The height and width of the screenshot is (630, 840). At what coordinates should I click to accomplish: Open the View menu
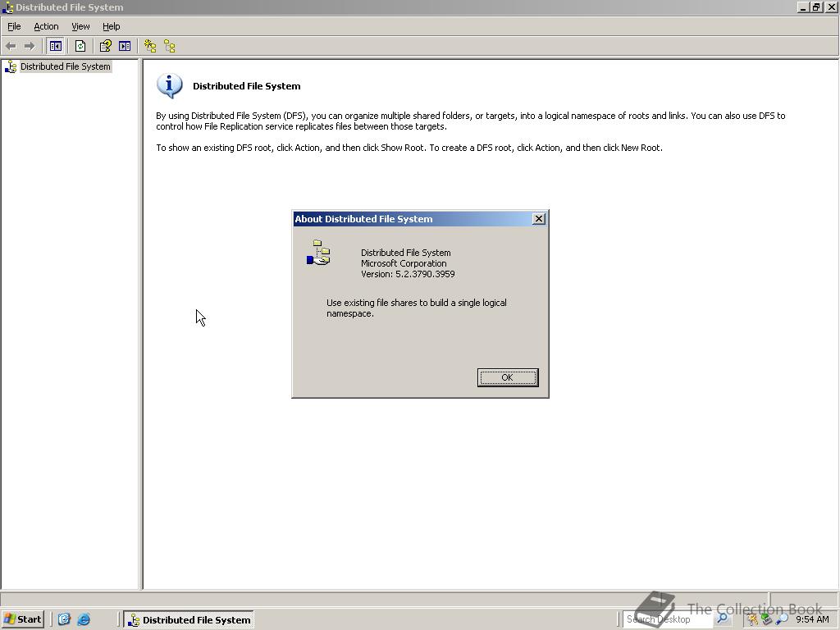pyautogui.click(x=81, y=26)
